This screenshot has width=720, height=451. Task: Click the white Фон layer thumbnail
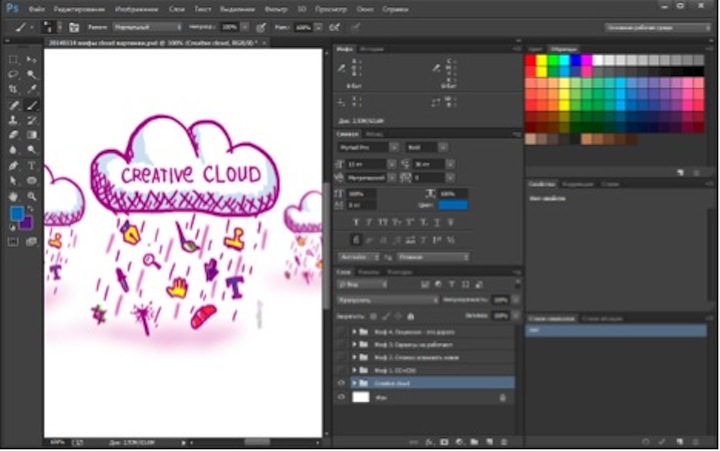point(362,398)
